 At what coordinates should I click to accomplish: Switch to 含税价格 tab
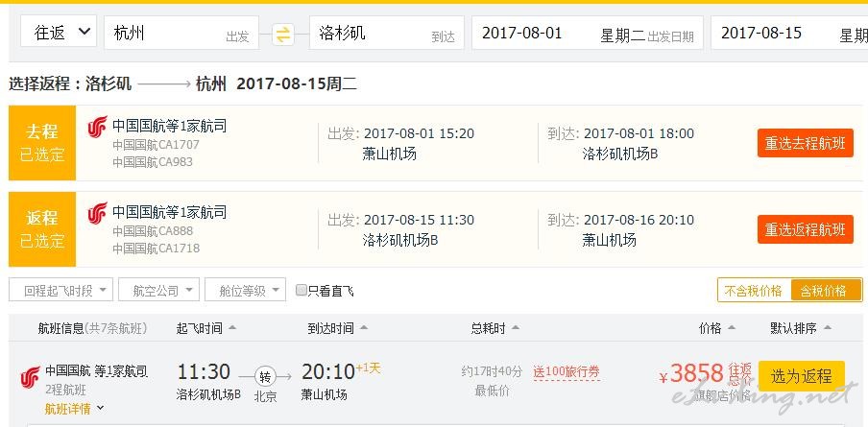(x=824, y=290)
